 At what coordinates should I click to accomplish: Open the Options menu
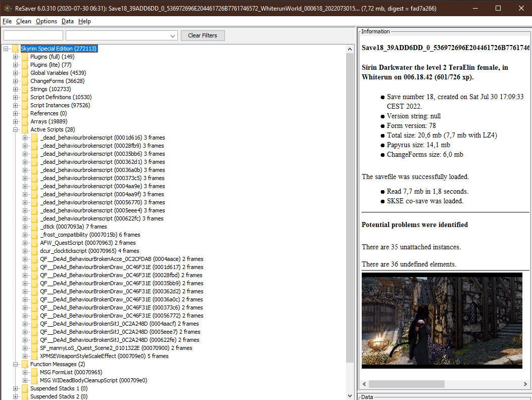(46, 21)
